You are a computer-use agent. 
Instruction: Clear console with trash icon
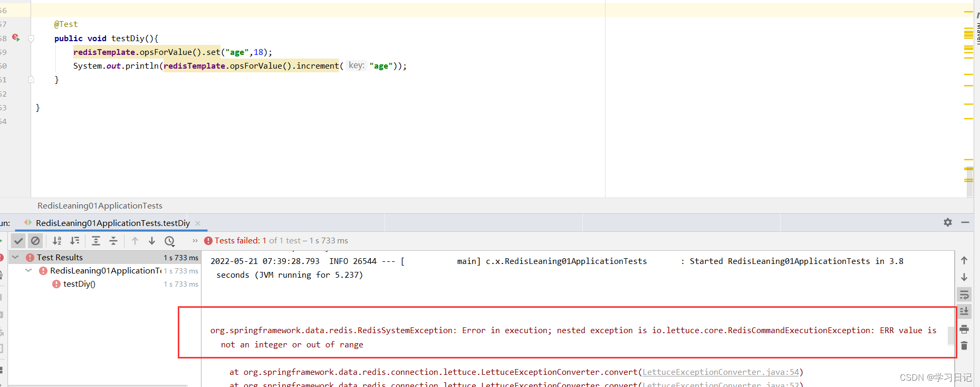click(x=964, y=346)
